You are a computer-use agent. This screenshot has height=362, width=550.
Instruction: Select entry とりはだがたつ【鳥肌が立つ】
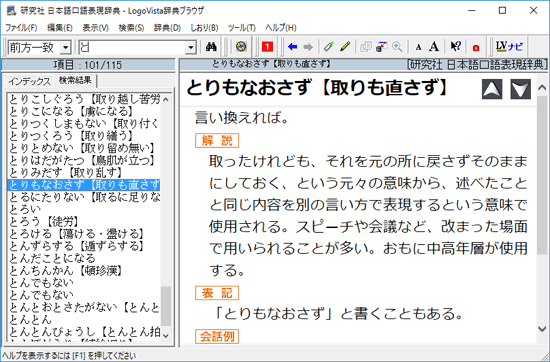84,161
